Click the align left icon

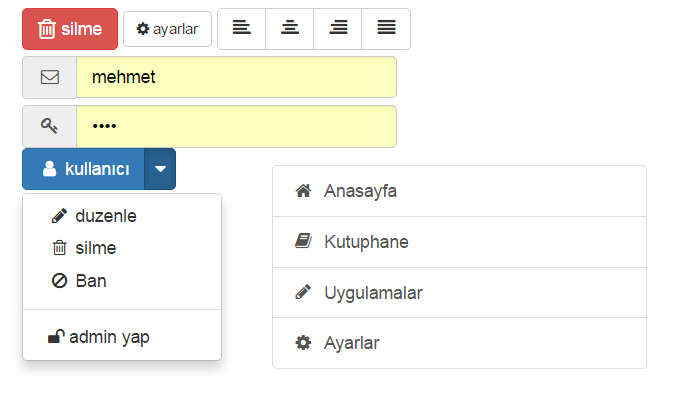coord(241,29)
